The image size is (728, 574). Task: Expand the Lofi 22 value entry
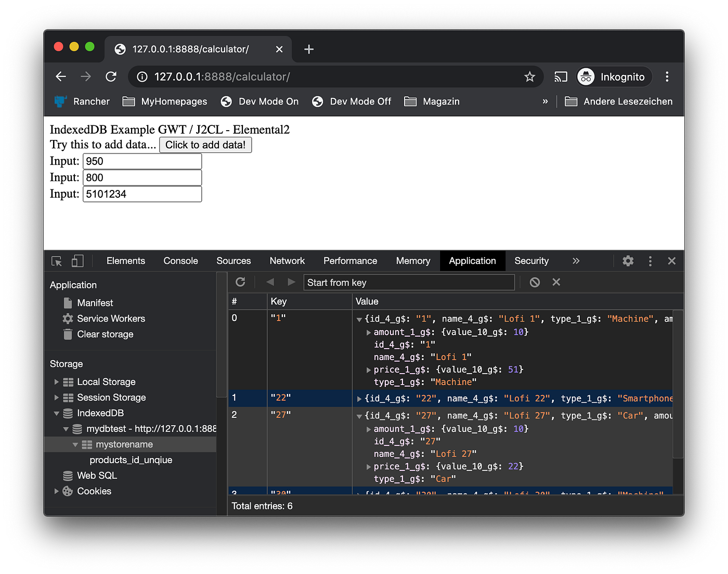(x=359, y=399)
